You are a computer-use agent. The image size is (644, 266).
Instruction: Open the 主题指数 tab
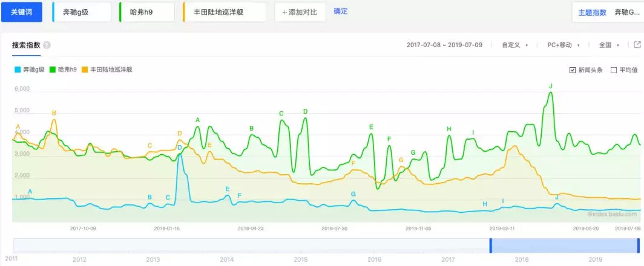point(592,12)
